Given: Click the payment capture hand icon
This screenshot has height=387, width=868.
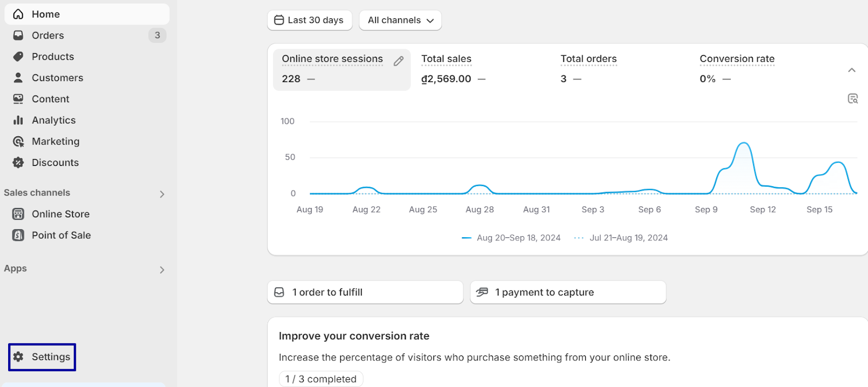Looking at the screenshot, I should (482, 292).
